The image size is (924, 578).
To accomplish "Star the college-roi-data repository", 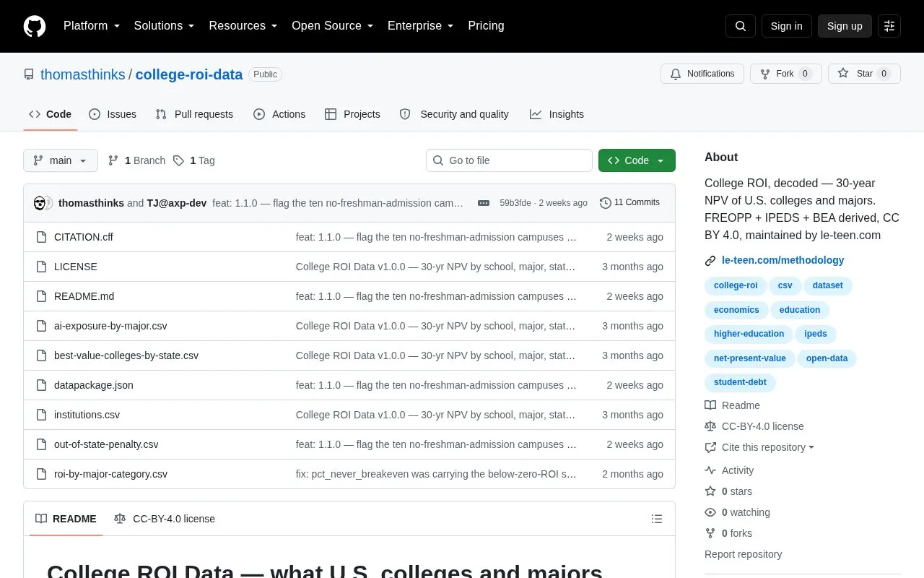I will (x=864, y=74).
